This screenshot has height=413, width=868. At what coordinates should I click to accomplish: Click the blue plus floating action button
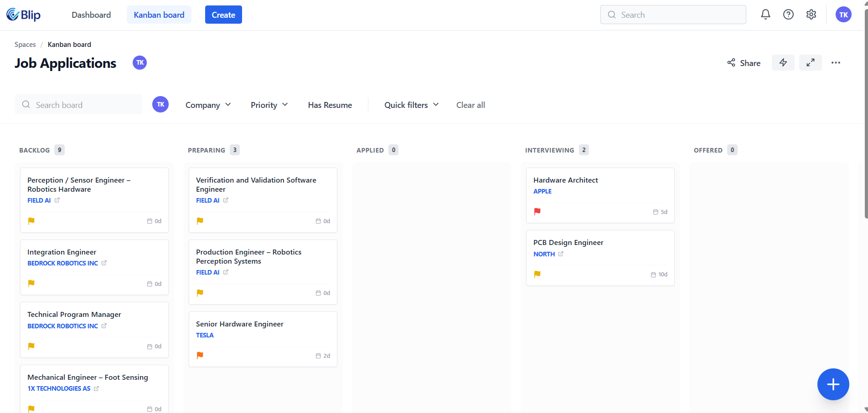coord(833,384)
